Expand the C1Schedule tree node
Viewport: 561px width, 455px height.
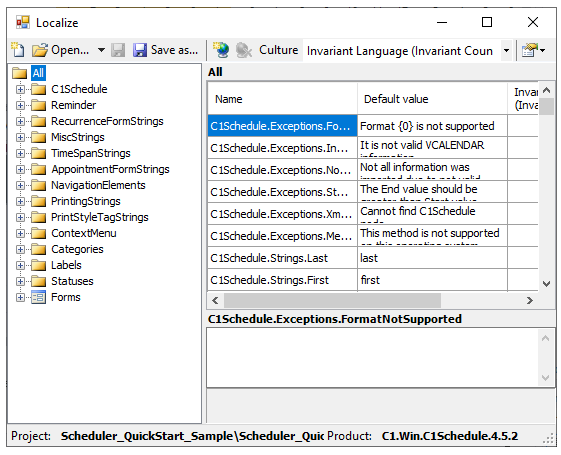tap(20, 89)
